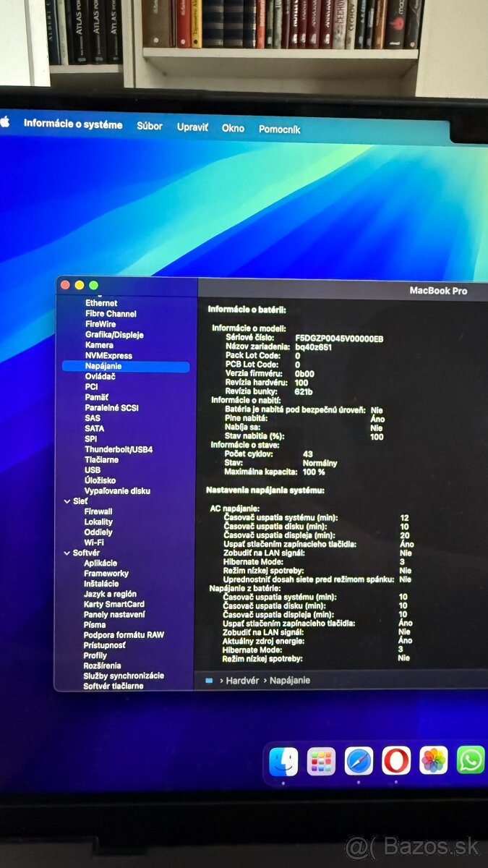Select USB in the sidebar
The height and width of the screenshot is (868, 488).
click(x=93, y=470)
